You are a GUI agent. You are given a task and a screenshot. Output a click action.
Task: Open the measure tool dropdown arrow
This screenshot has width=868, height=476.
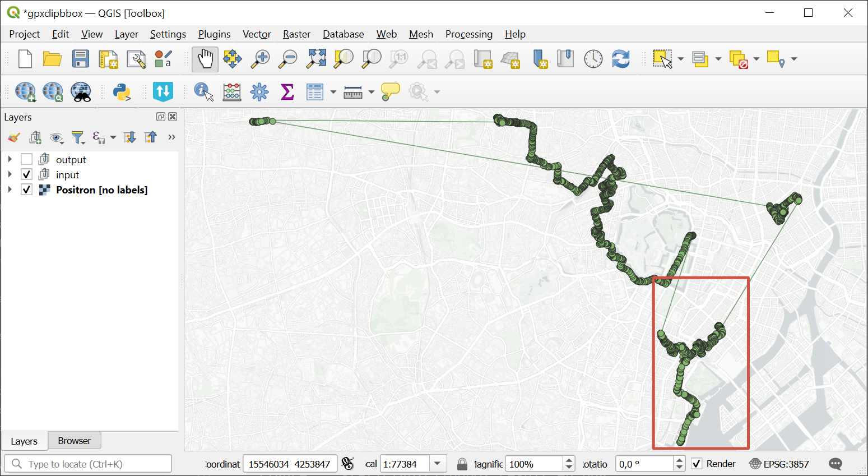pos(370,92)
